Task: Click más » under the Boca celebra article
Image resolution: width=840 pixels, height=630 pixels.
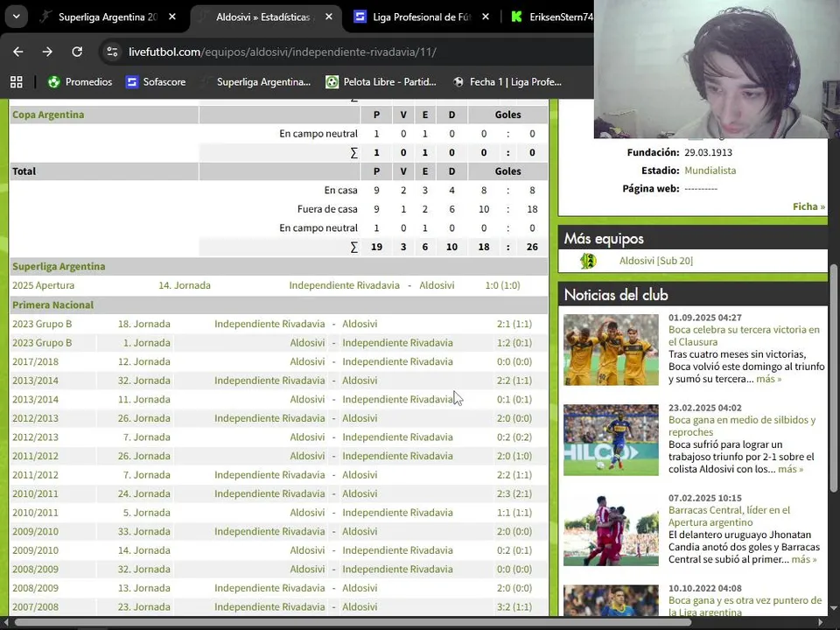Action: pyautogui.click(x=769, y=379)
